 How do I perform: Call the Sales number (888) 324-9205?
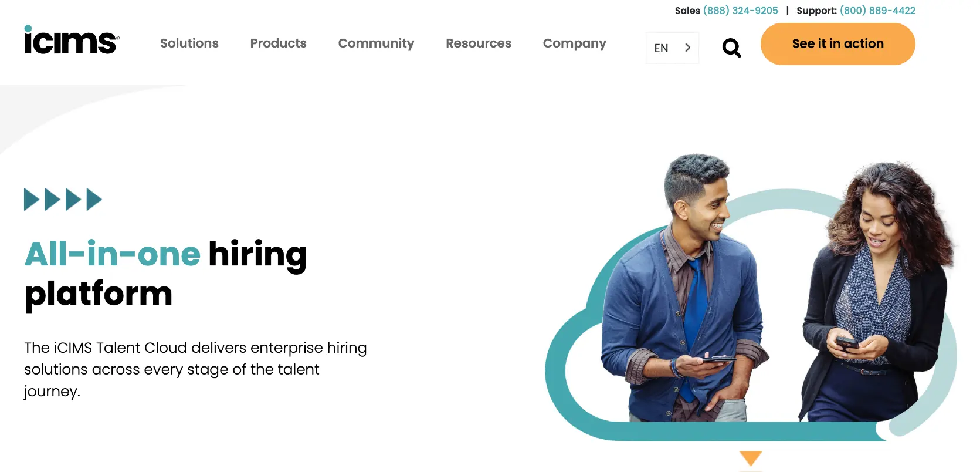741,11
